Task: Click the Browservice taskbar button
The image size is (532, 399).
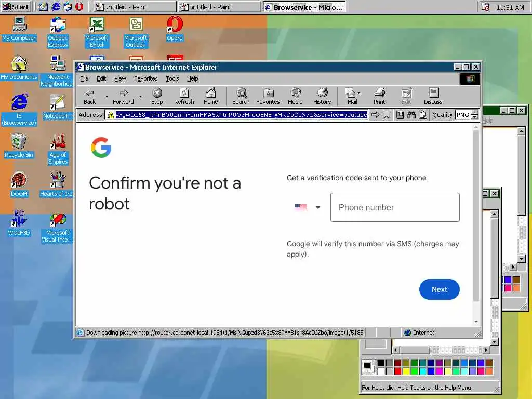Action: tap(304, 7)
